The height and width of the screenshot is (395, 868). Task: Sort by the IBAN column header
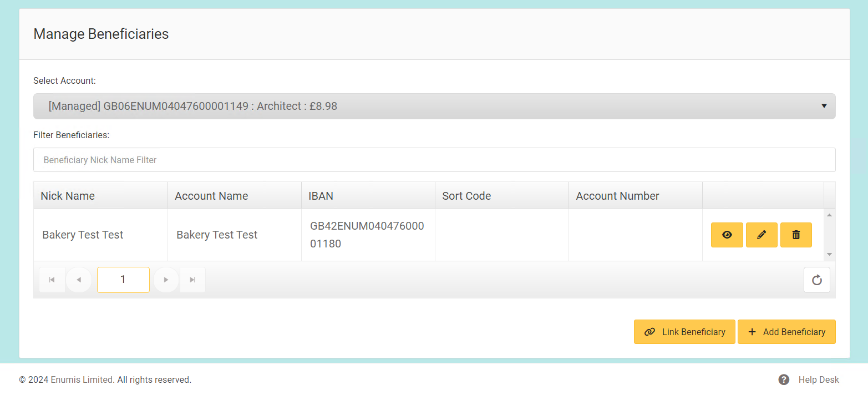coord(321,196)
